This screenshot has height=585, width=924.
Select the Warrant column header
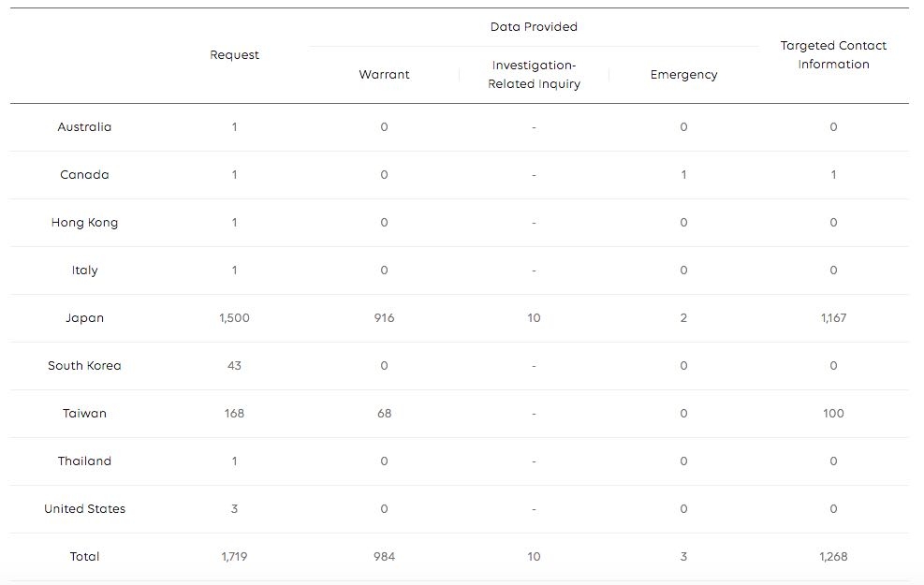tap(384, 75)
